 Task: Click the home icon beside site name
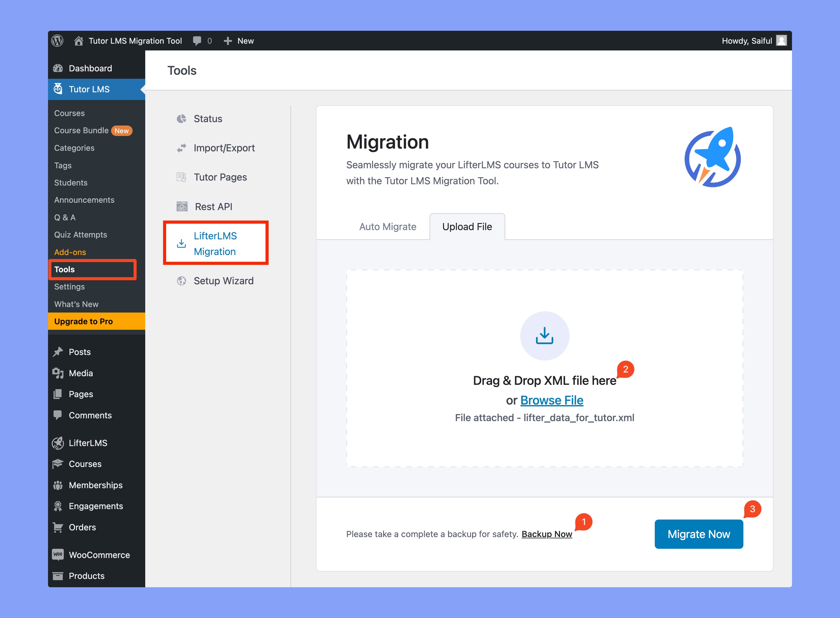[x=78, y=41]
